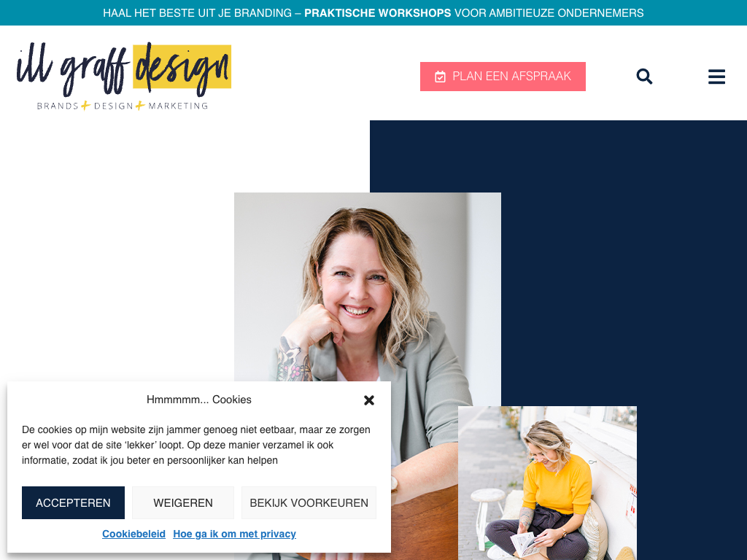Screen dimensions: 747x560
Task: Close the cookies popup
Action: (x=368, y=400)
